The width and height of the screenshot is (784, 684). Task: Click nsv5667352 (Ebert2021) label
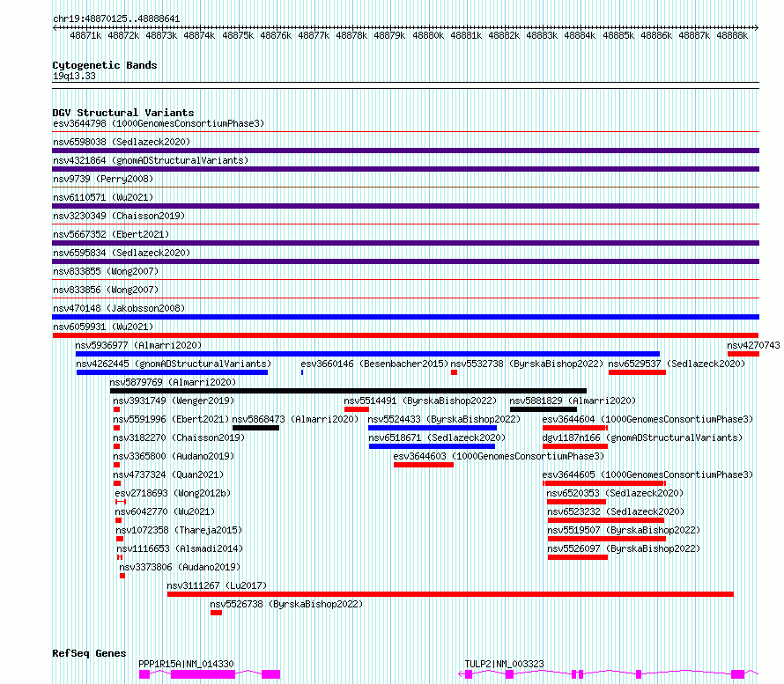tap(111, 234)
